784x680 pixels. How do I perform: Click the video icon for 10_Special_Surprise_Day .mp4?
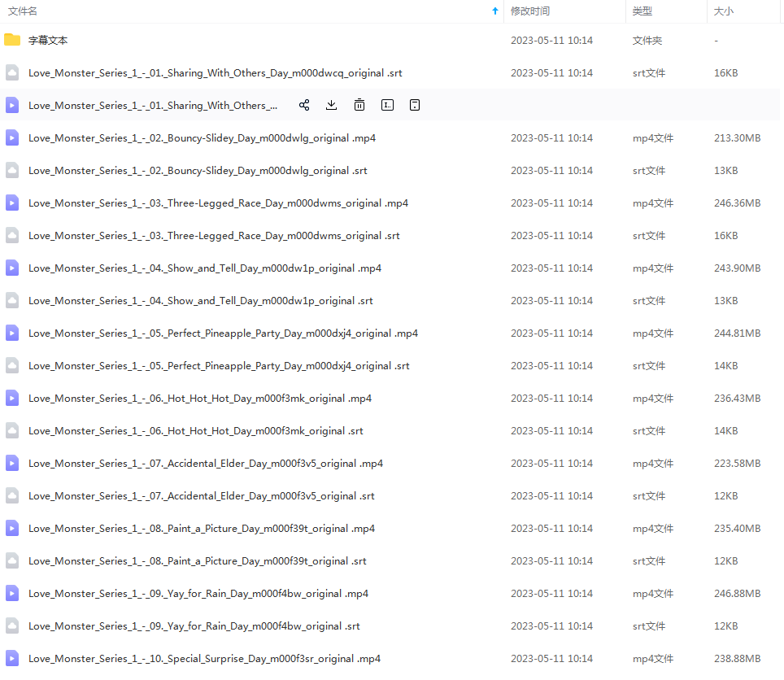[x=12, y=658]
